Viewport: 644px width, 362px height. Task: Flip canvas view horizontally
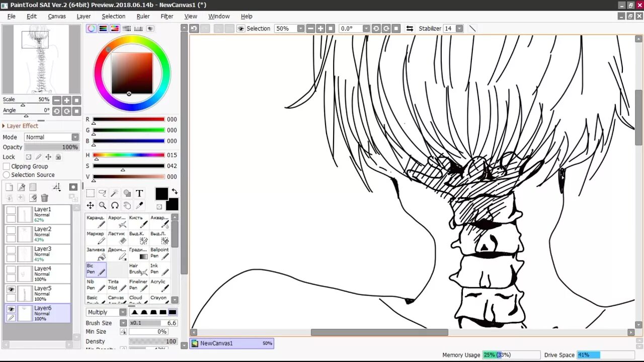click(410, 29)
